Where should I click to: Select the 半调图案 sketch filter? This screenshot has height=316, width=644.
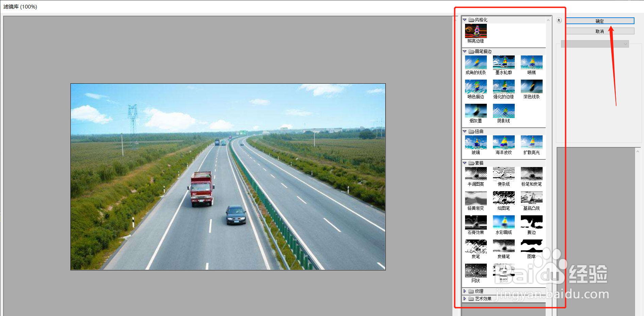pos(476,174)
